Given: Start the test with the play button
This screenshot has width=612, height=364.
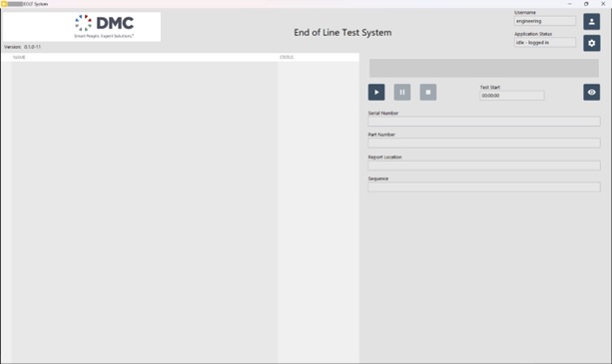Looking at the screenshot, I should point(376,93).
